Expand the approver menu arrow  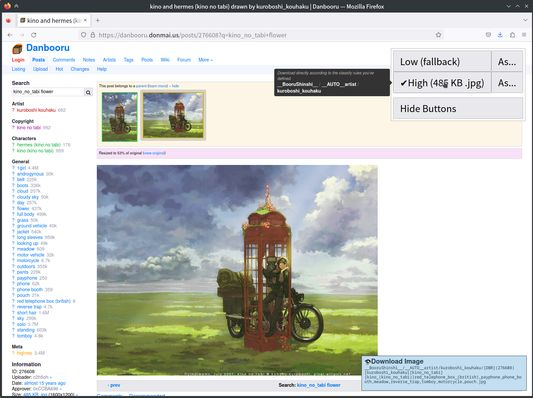click(x=61, y=389)
